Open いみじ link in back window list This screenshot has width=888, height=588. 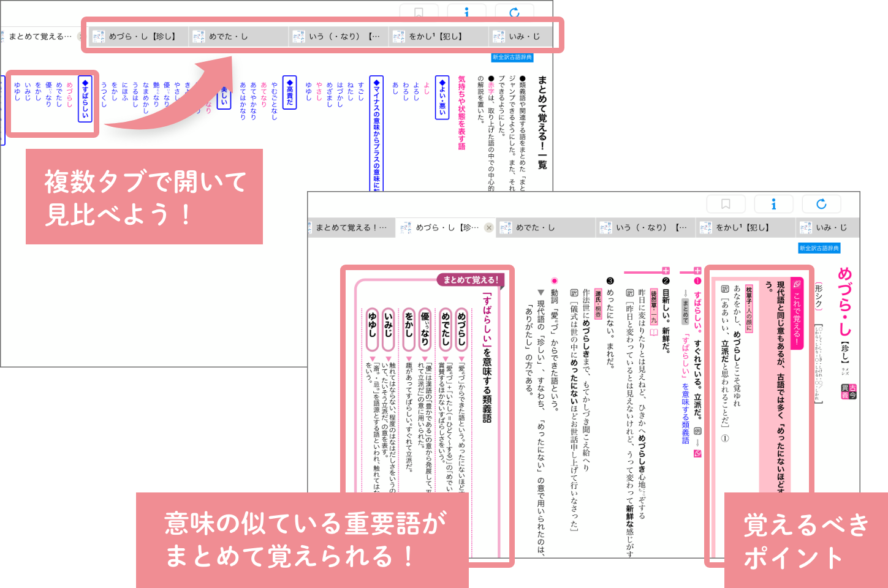click(28, 92)
